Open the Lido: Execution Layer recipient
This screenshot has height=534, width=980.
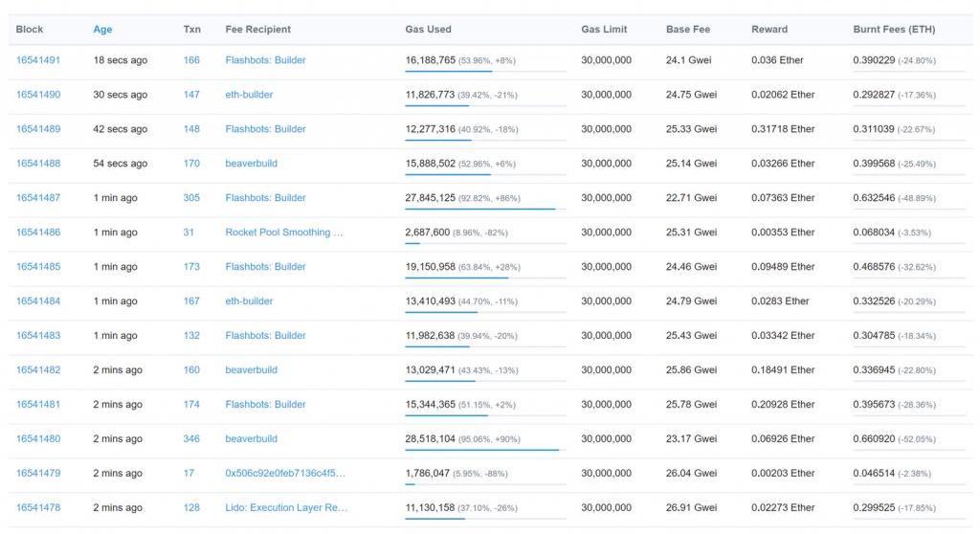286,508
